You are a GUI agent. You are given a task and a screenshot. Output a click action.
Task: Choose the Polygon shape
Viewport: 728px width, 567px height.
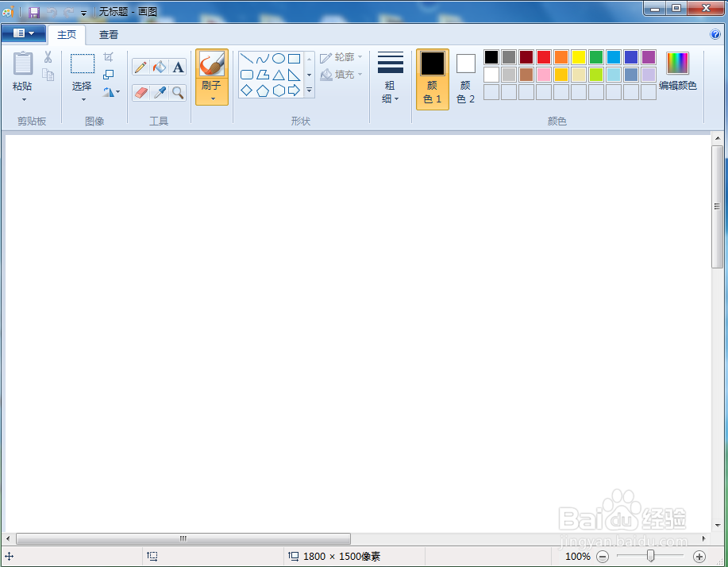point(262,75)
